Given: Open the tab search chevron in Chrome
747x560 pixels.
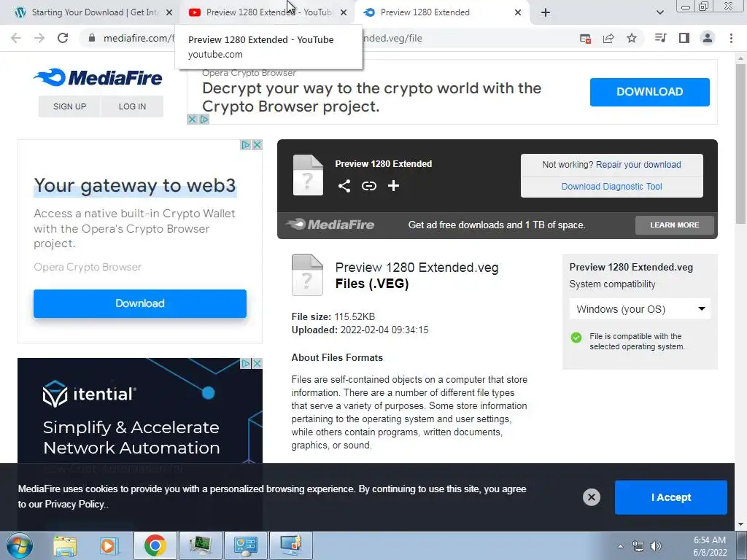Looking at the screenshot, I should coord(659,12).
